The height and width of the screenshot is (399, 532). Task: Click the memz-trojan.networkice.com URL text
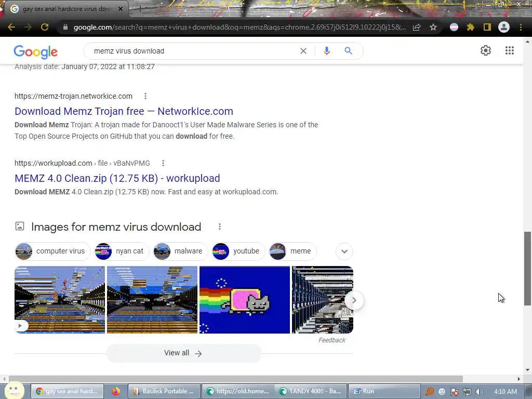click(73, 96)
